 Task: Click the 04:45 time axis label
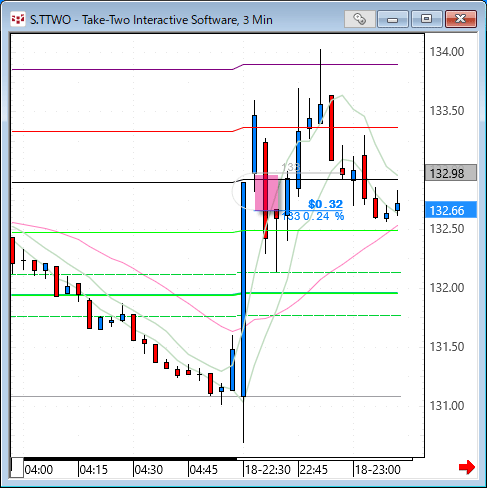pos(204,470)
